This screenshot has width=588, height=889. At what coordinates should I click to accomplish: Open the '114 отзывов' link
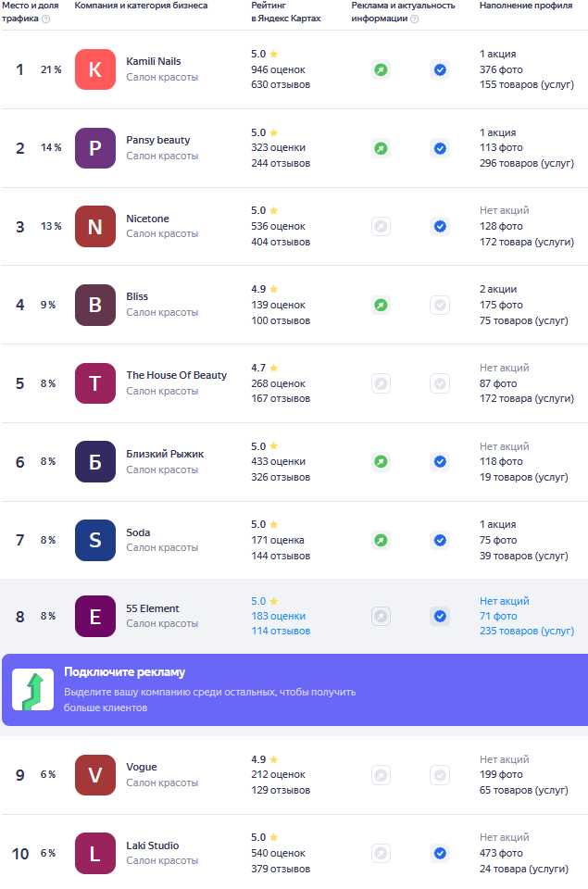point(281,631)
